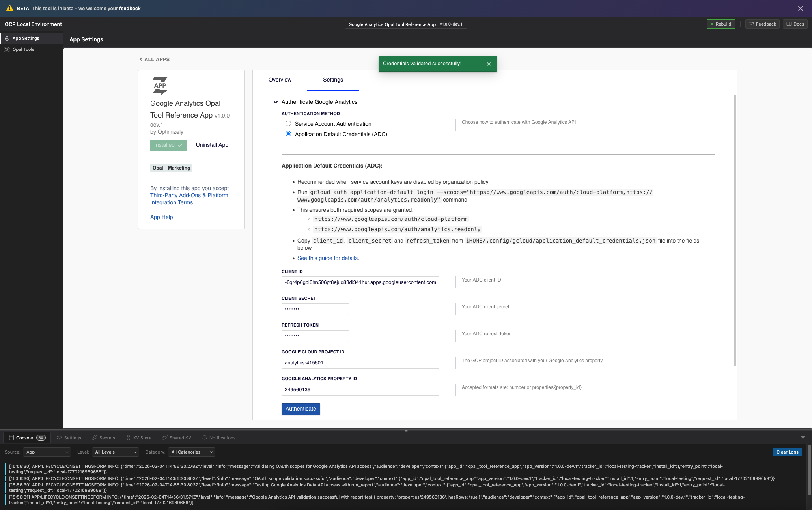Viewport: 812px width, 510px height.
Task: Click the Google Cloud Project ID field
Action: (360, 363)
